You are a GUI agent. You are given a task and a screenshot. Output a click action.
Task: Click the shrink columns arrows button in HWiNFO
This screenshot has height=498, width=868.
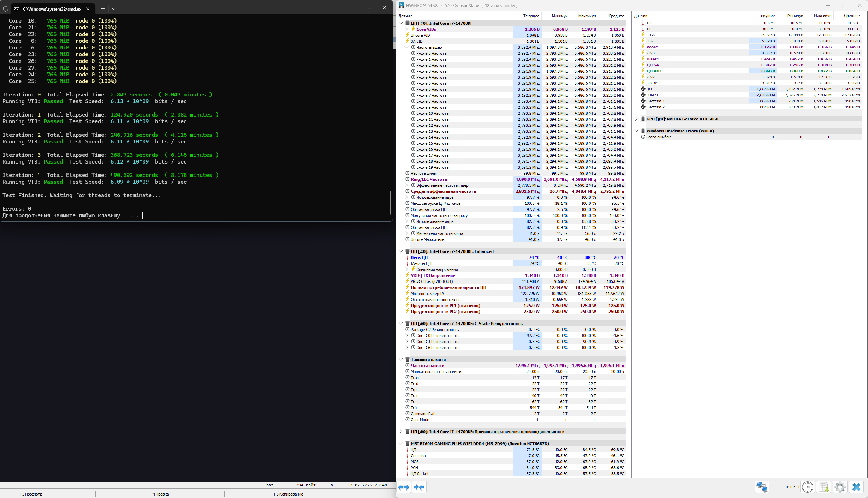419,487
